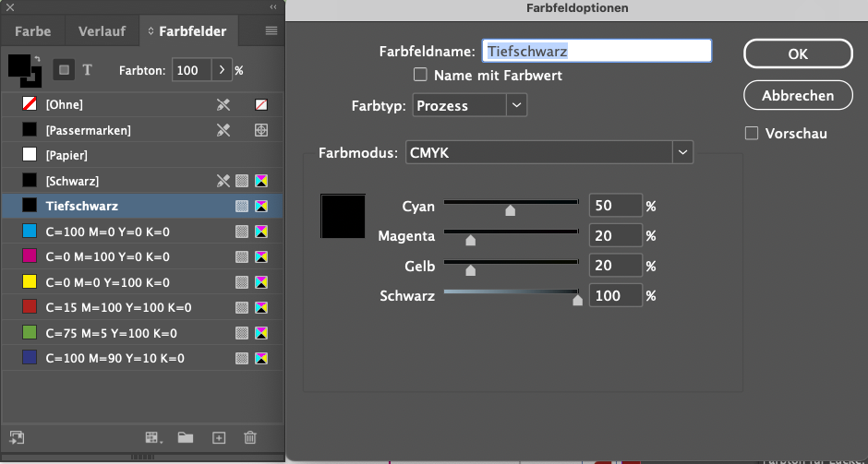
Task: Collapse the panel with double-arrow icon
Action: click(273, 7)
